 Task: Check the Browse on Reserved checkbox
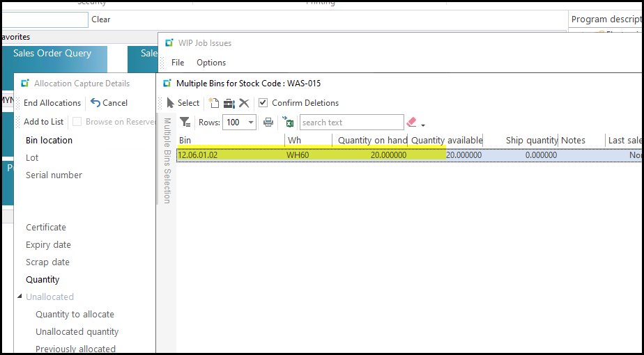(77, 122)
